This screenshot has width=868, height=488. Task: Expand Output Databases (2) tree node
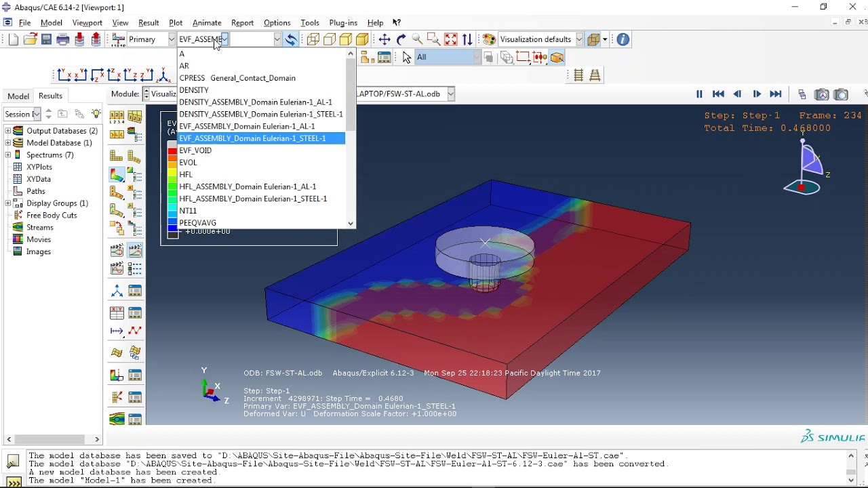click(x=8, y=131)
